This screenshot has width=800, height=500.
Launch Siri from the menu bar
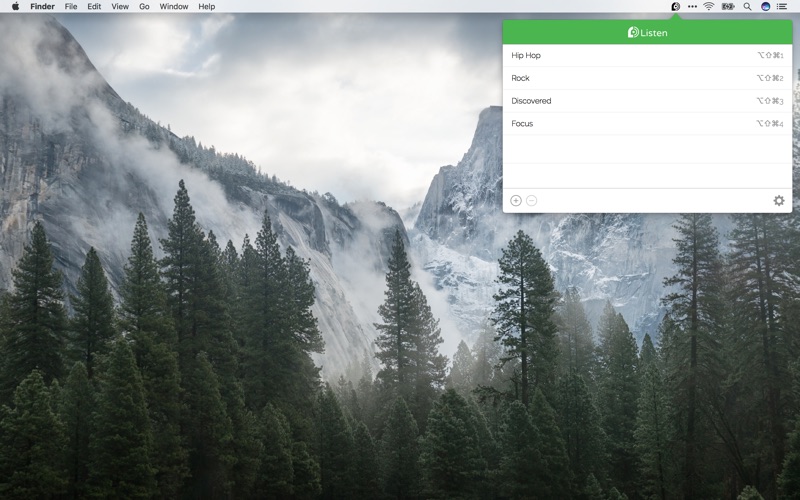pyautogui.click(x=765, y=7)
